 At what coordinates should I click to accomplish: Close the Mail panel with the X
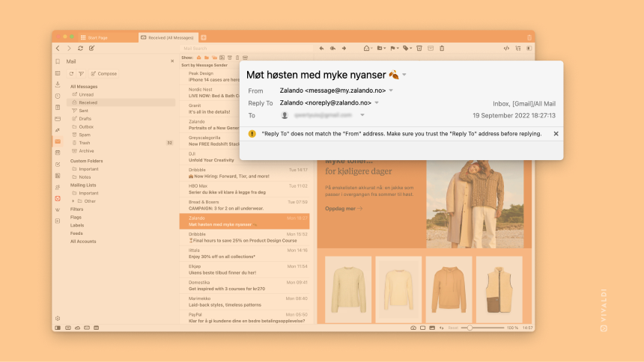click(x=172, y=61)
